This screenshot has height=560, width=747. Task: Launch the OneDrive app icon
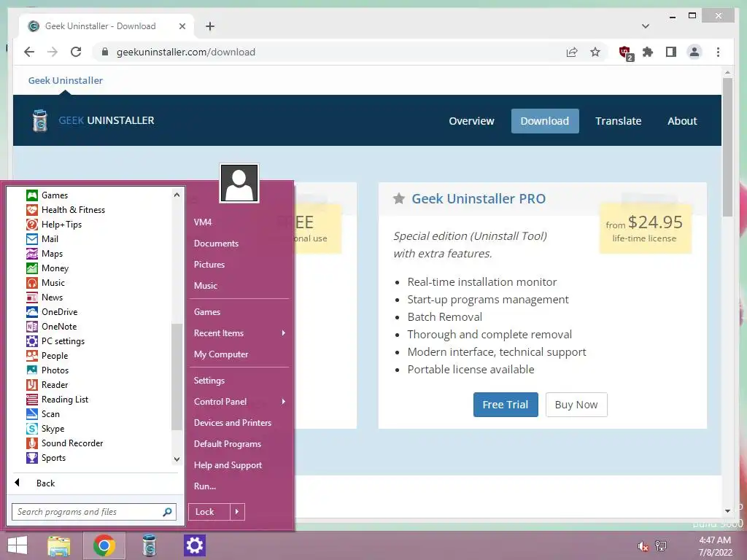(32, 312)
